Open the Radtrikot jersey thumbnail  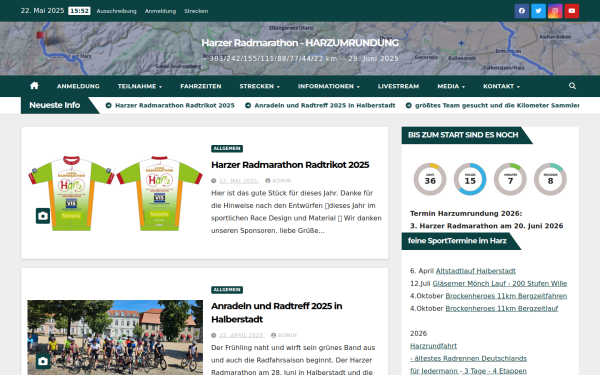[x=115, y=193]
